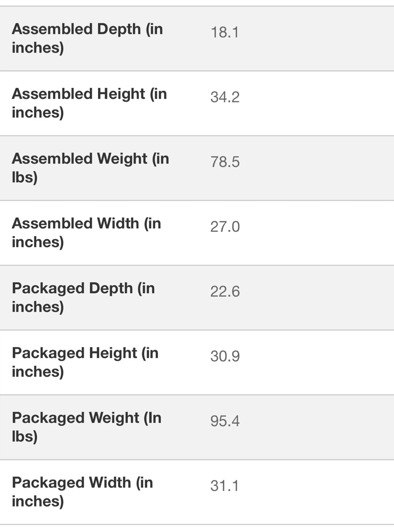Tap empty space in Packaged Weight row
Screen dimensions: 394x532
[x=318, y=427]
